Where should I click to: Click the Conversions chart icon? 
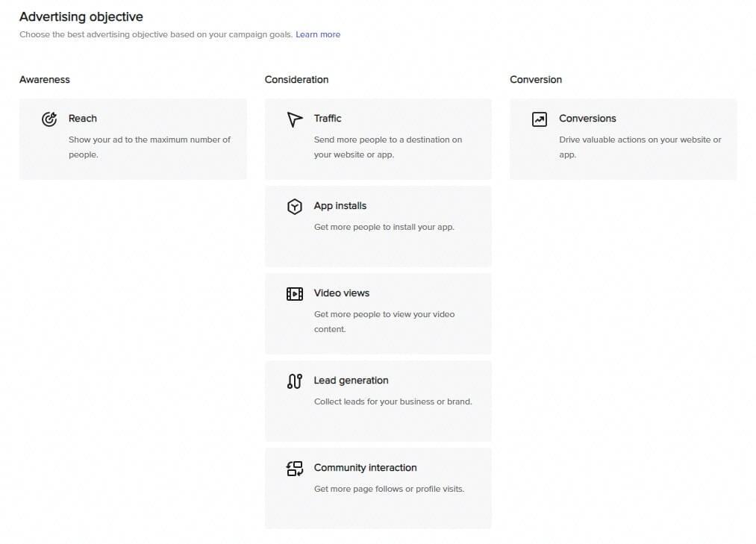tap(540, 119)
